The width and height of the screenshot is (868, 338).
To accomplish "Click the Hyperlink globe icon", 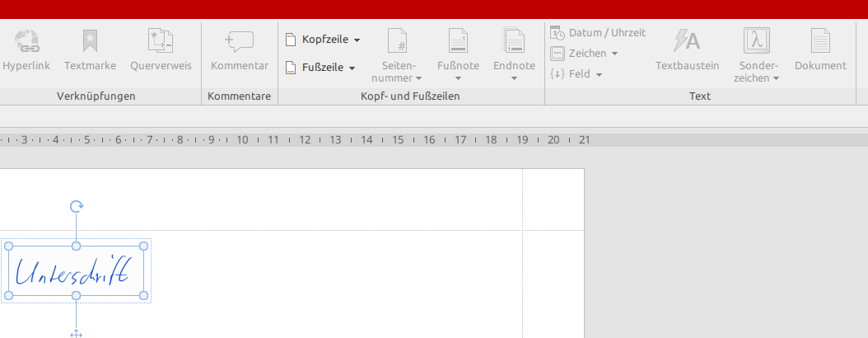I will 26,40.
